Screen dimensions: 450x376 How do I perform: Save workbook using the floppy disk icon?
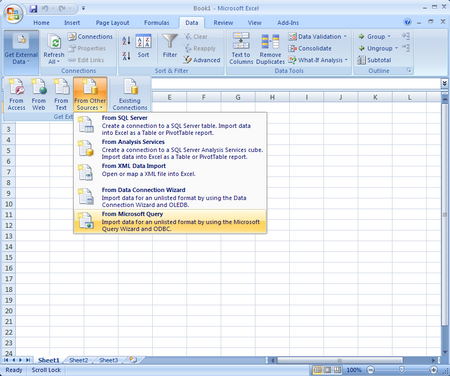coord(33,9)
